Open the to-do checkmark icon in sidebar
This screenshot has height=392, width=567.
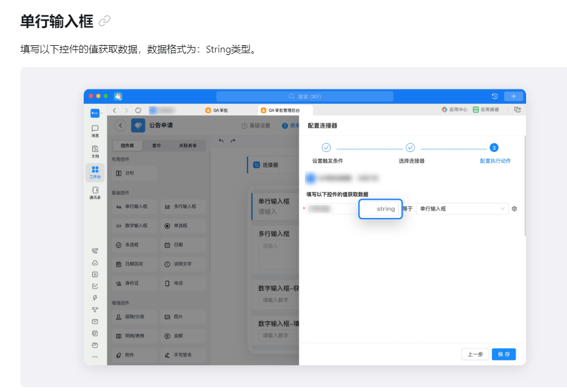tap(95, 286)
